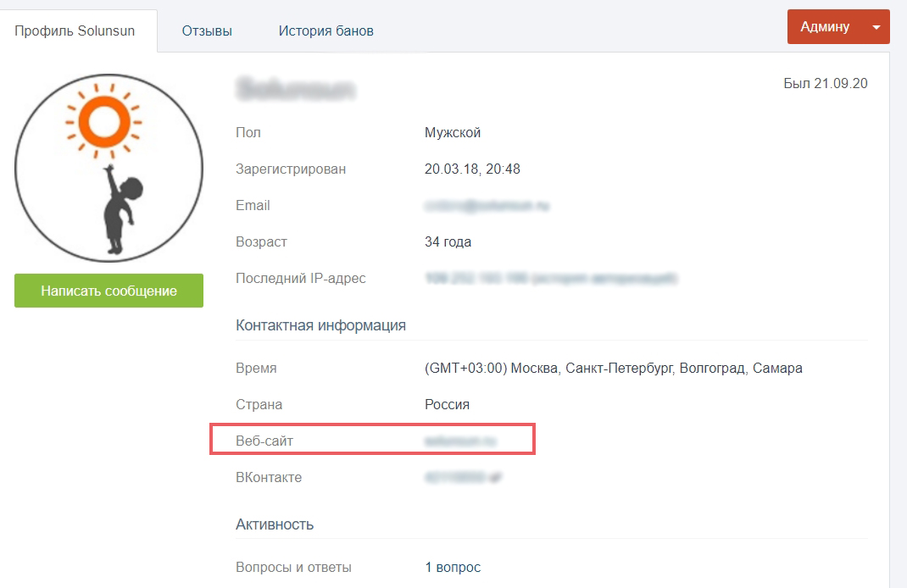The width and height of the screenshot is (907, 588).
Task: Click the Время field label
Action: click(256, 369)
